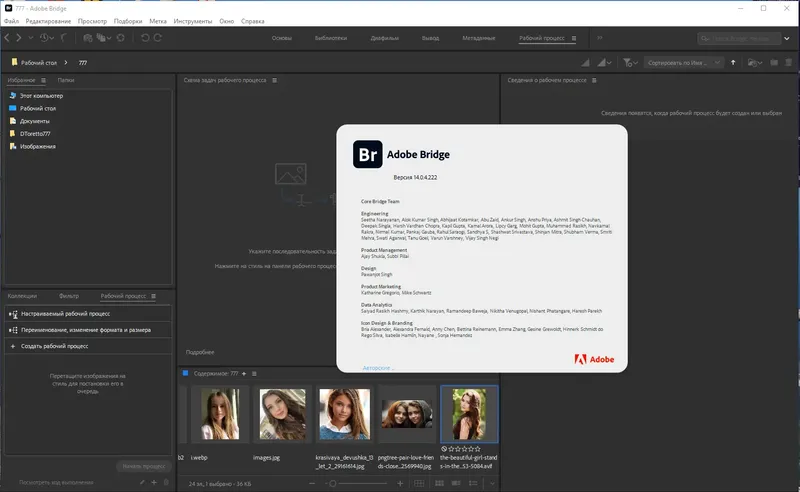Viewport: 800px width, 492px height.
Task: Click Рабочий стол in the path bar
Action: (x=39, y=63)
